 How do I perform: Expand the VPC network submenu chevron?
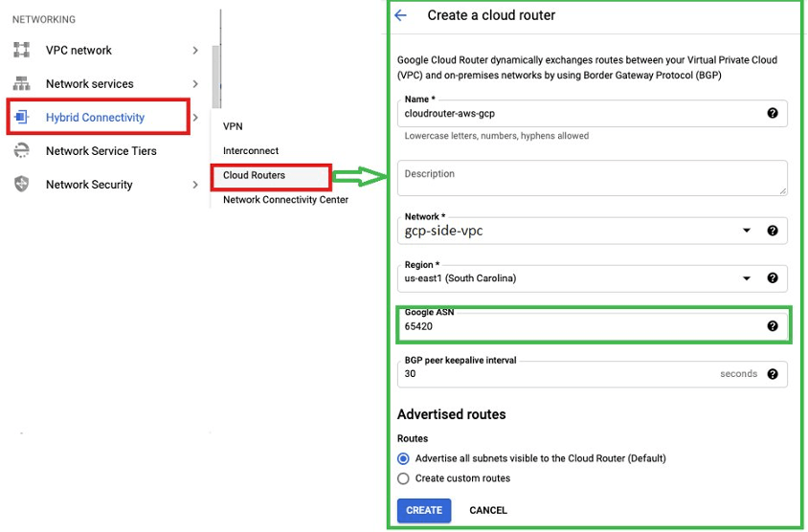pyautogui.click(x=195, y=50)
